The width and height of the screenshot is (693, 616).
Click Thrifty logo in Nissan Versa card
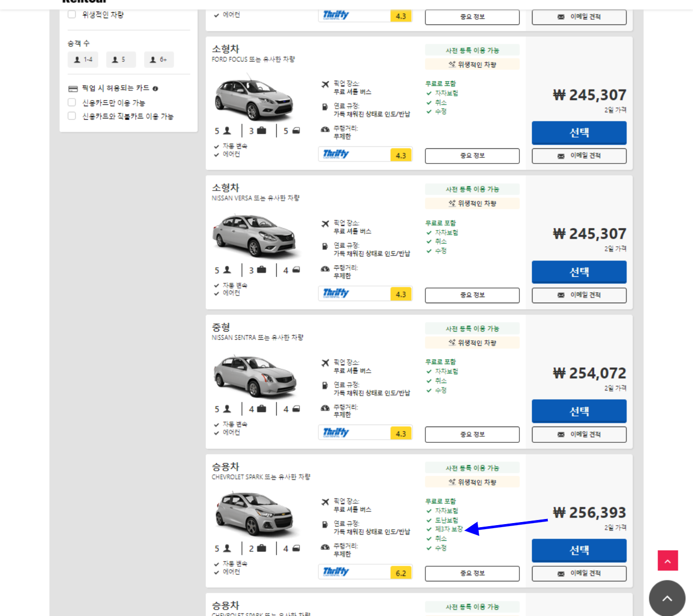pyautogui.click(x=336, y=293)
